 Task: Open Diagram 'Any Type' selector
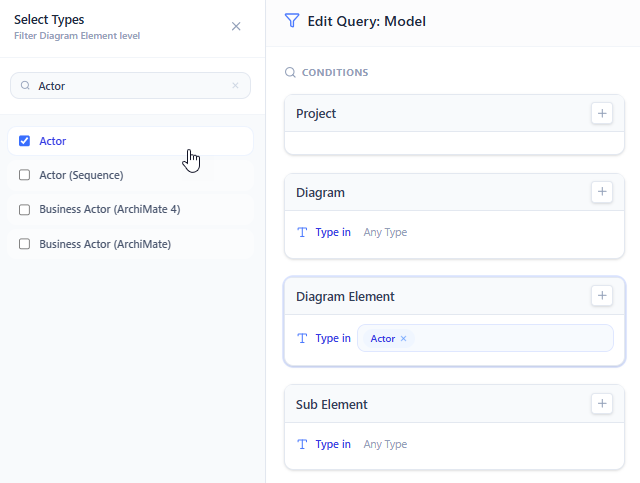[385, 232]
